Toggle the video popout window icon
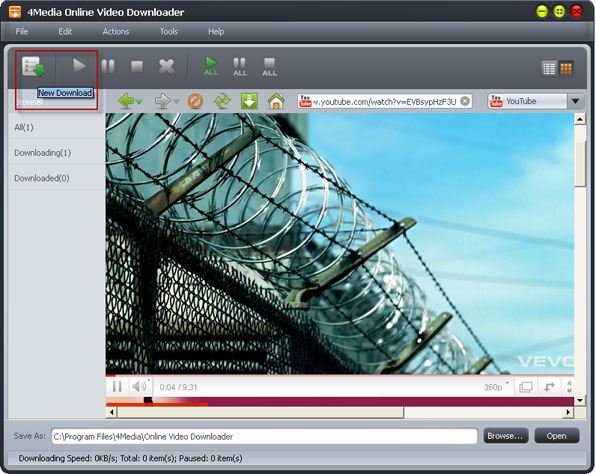 (526, 387)
